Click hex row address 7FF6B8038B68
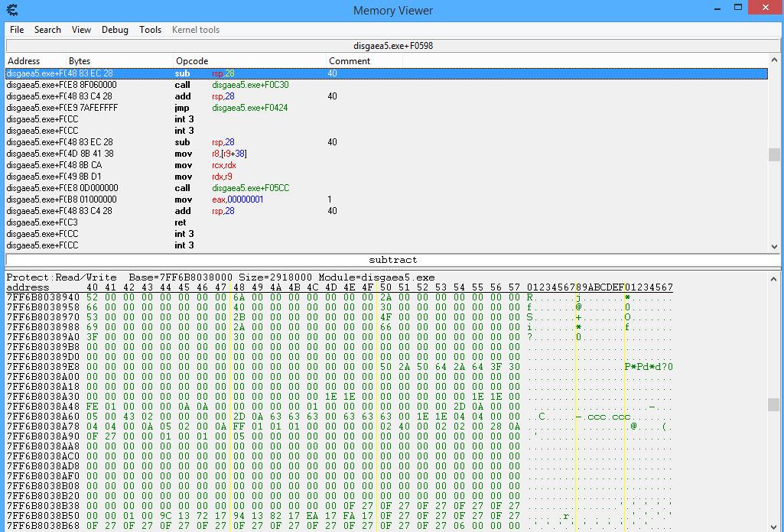Screen dimensions: 784x532 point(43,526)
